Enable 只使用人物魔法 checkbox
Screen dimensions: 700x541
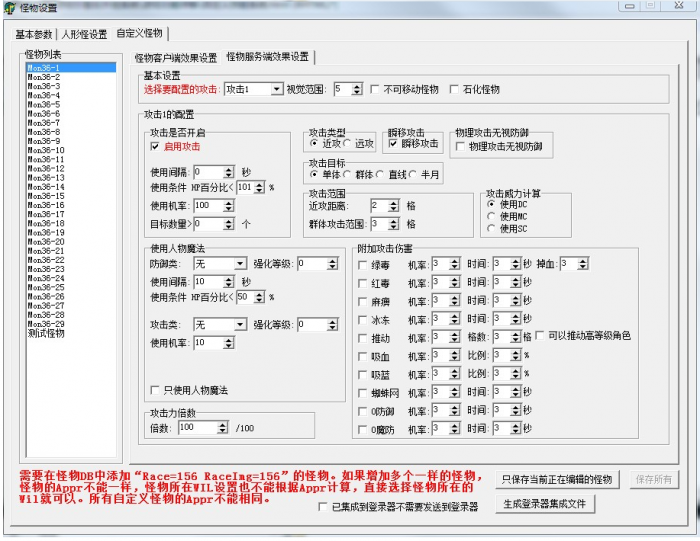click(x=156, y=390)
